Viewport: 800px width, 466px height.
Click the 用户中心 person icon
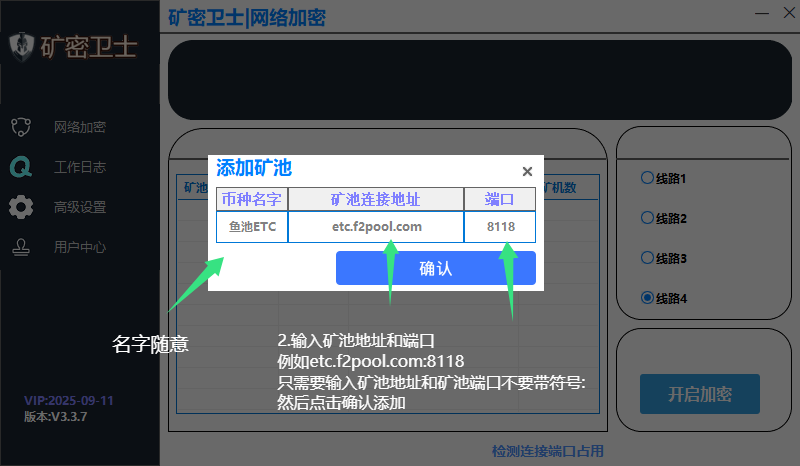20,247
